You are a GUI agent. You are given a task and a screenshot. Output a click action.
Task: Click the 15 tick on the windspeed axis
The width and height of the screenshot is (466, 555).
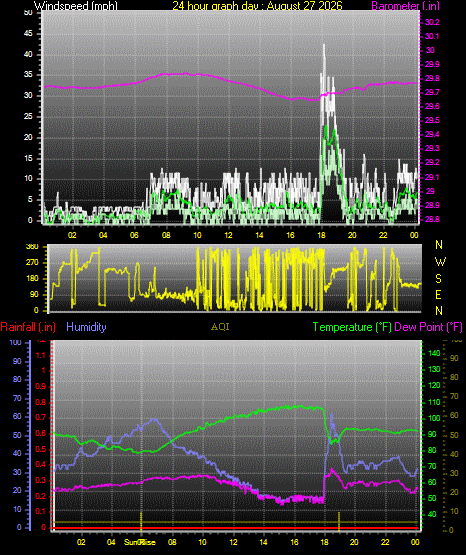28,158
